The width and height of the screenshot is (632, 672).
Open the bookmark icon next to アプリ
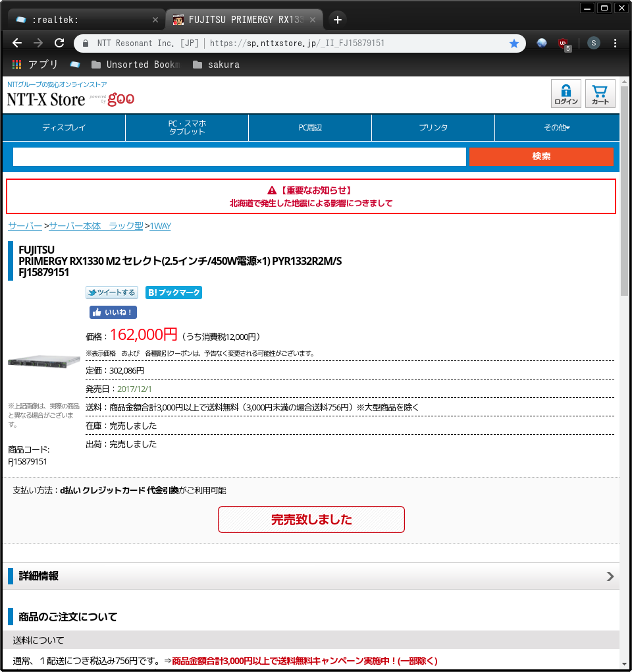pos(75,65)
